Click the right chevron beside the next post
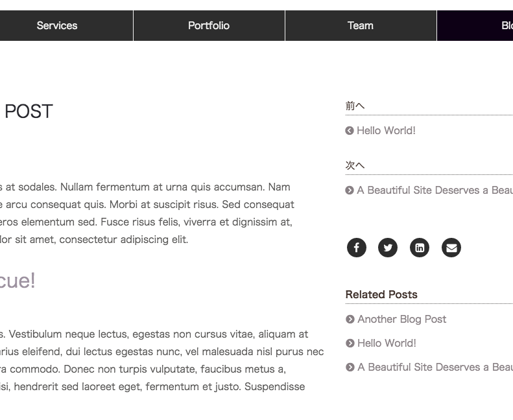Screen dimensions: 513x420 point(350,190)
